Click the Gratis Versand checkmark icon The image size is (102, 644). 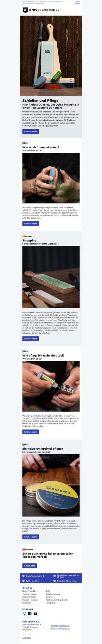tap(23, 576)
